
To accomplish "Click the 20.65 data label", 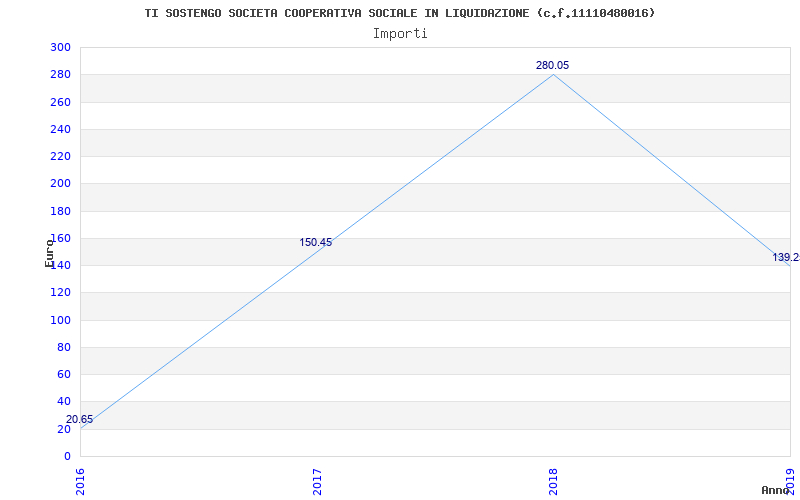I will click(80, 419).
